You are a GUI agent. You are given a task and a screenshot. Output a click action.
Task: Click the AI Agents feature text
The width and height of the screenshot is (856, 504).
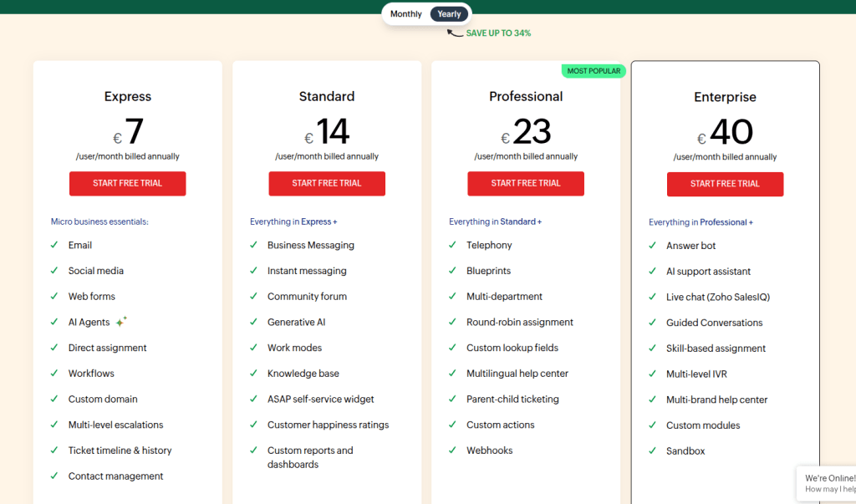click(x=89, y=322)
